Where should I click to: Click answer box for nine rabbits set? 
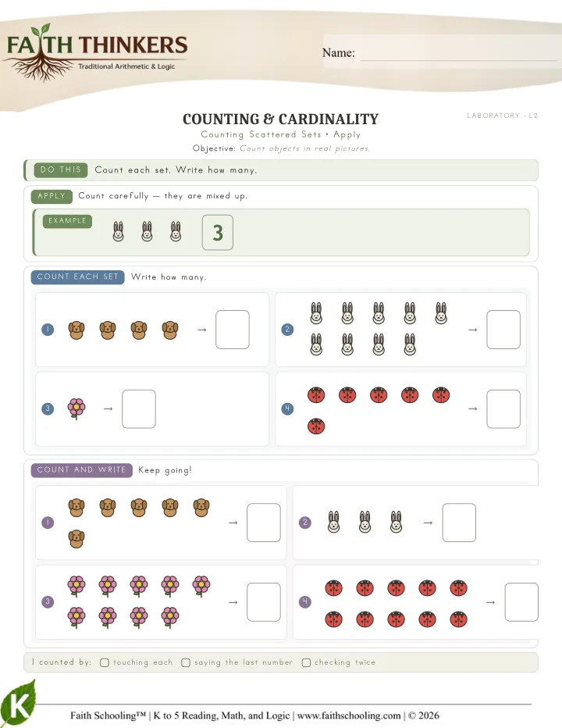(503, 330)
